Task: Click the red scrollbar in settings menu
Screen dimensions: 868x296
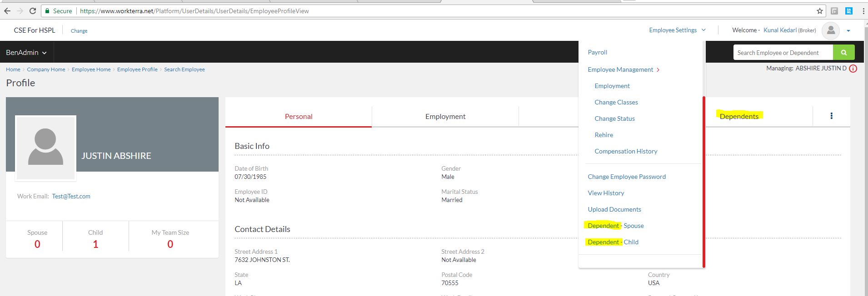Action: (703, 182)
